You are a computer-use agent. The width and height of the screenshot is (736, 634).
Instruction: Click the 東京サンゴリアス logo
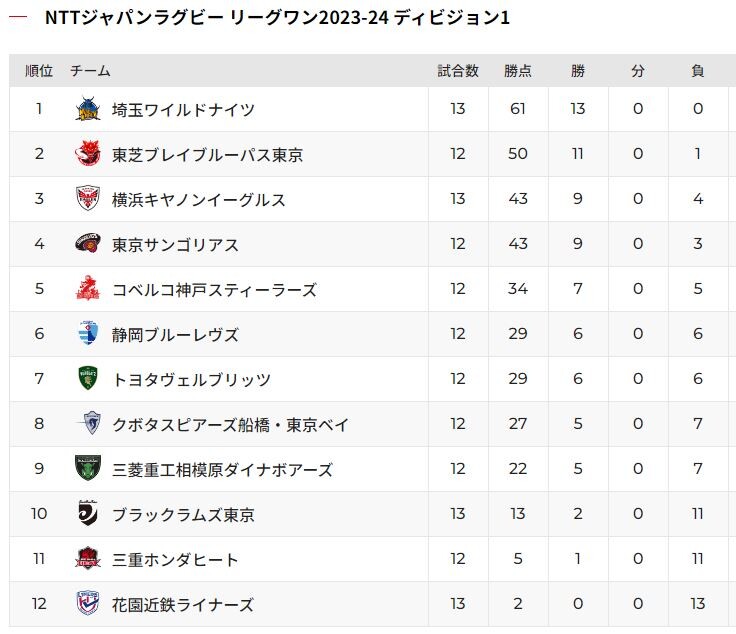tap(88, 243)
